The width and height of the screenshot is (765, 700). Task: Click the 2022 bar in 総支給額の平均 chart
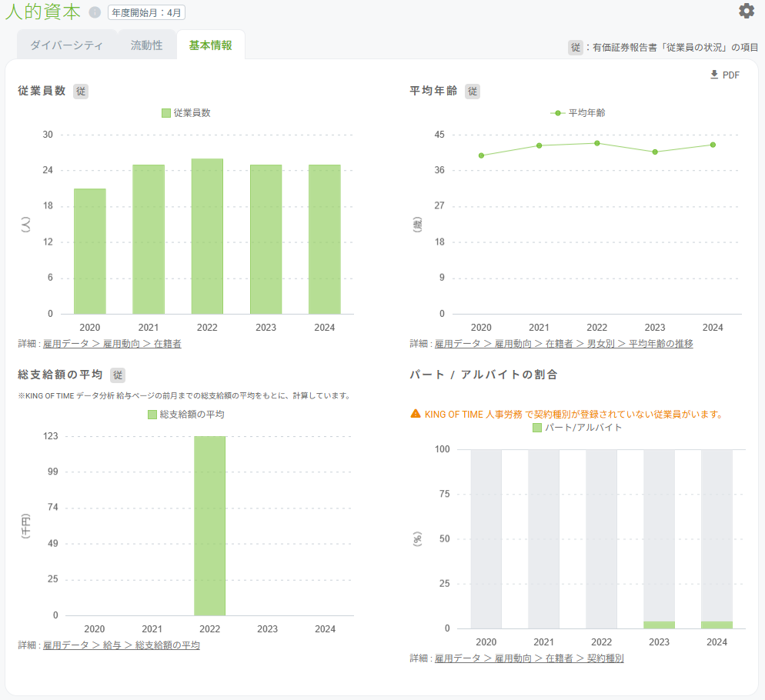[x=210, y=526]
